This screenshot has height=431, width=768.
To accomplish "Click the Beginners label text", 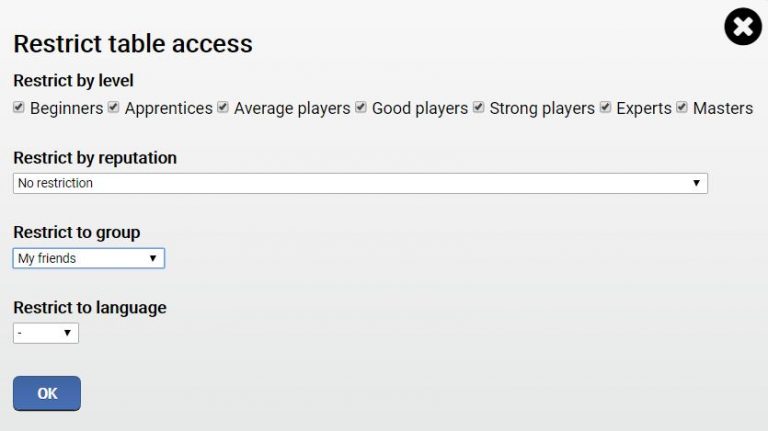I will point(67,108).
